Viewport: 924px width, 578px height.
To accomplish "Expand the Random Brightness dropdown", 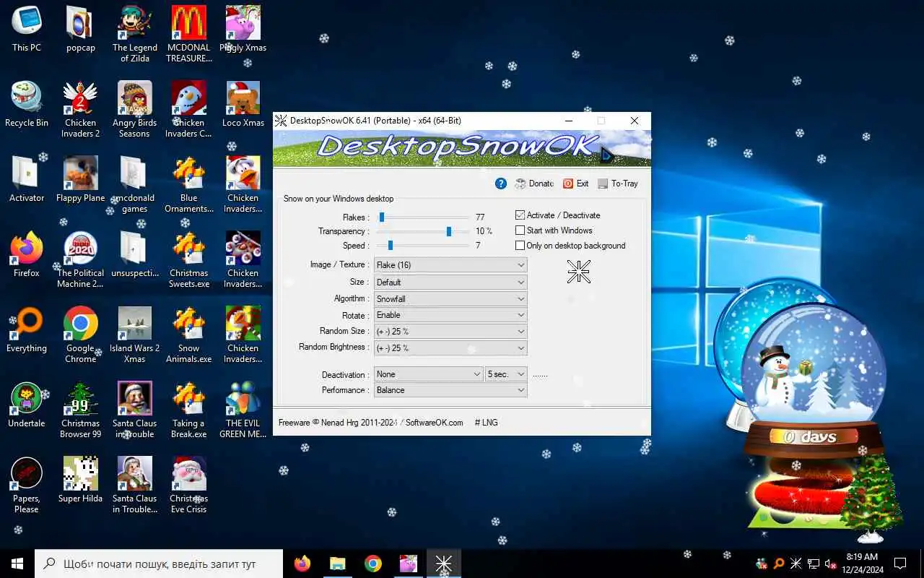I will pyautogui.click(x=450, y=348).
